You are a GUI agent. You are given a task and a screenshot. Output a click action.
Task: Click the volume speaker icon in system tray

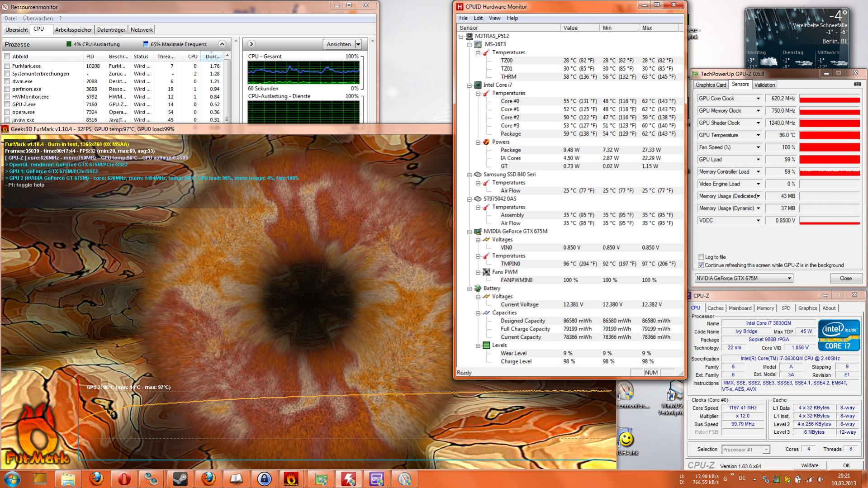tap(820, 479)
